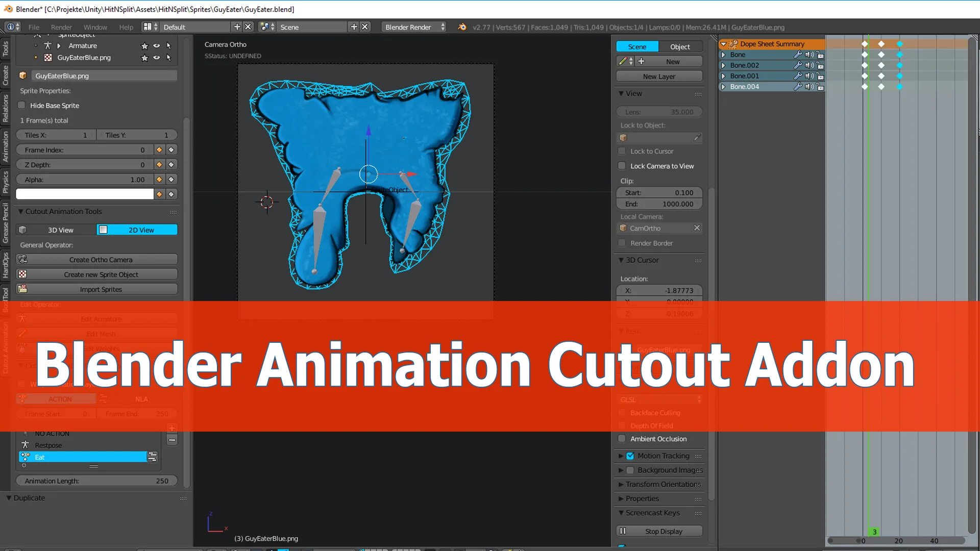This screenshot has height=551, width=980.
Task: Click the grease pencil icon beside the New button
Action: pyautogui.click(x=622, y=61)
